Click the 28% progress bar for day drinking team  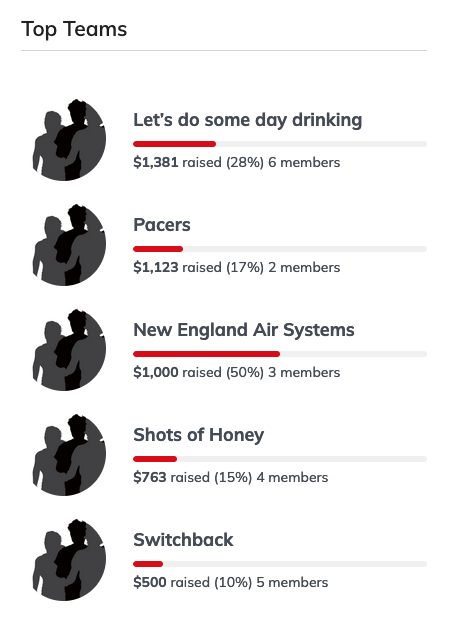click(280, 144)
